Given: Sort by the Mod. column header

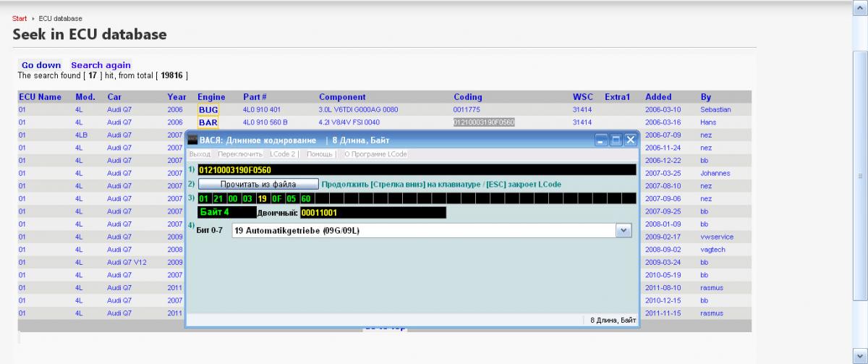Looking at the screenshot, I should pos(85,97).
